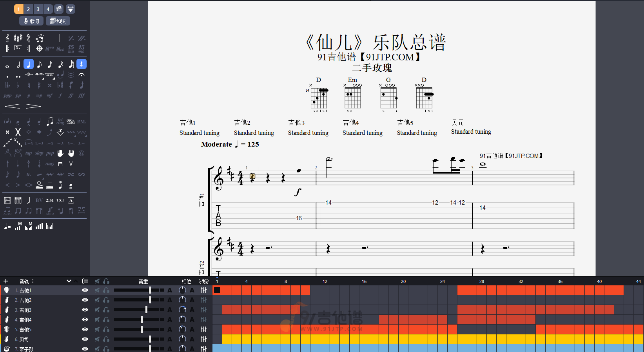Switch to voice 2
Screen dimensions: 644x352
click(28, 9)
